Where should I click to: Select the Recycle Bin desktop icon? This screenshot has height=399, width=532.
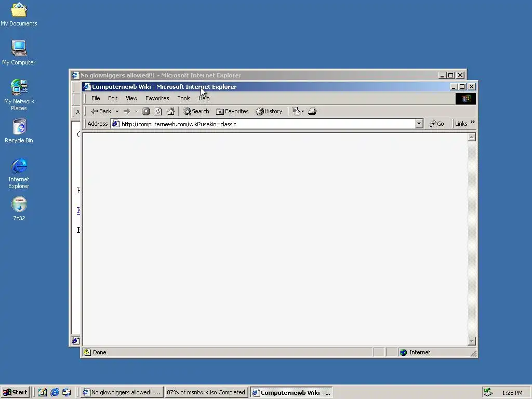19,130
